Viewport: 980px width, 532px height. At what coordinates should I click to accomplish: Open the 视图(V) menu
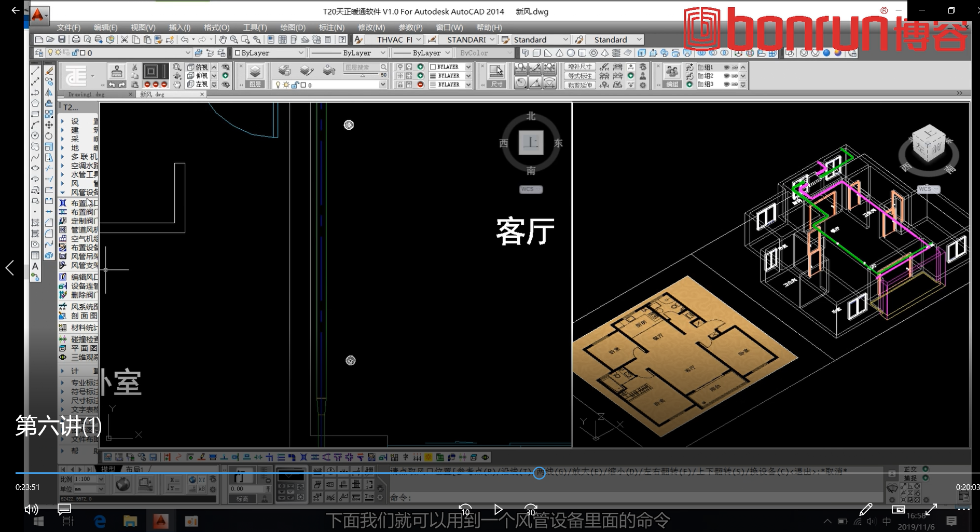tap(143, 28)
